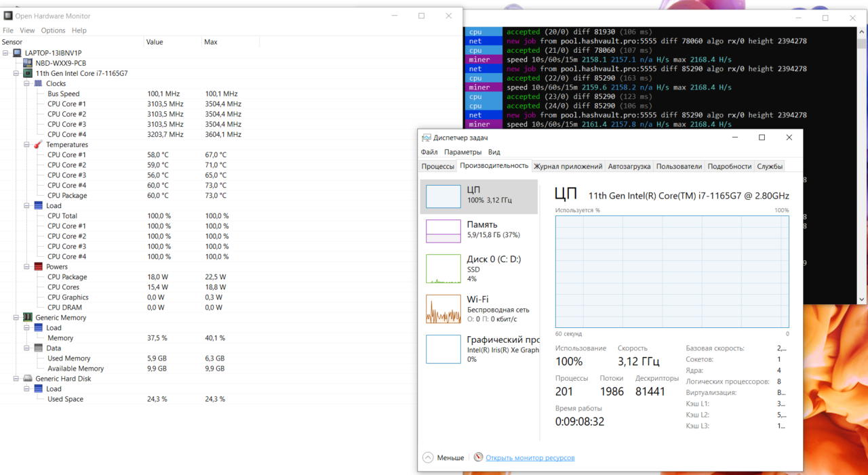Click the laptop icon beside LAPTOP-13IBNV1P
The image size is (868, 475).
pos(17,53)
